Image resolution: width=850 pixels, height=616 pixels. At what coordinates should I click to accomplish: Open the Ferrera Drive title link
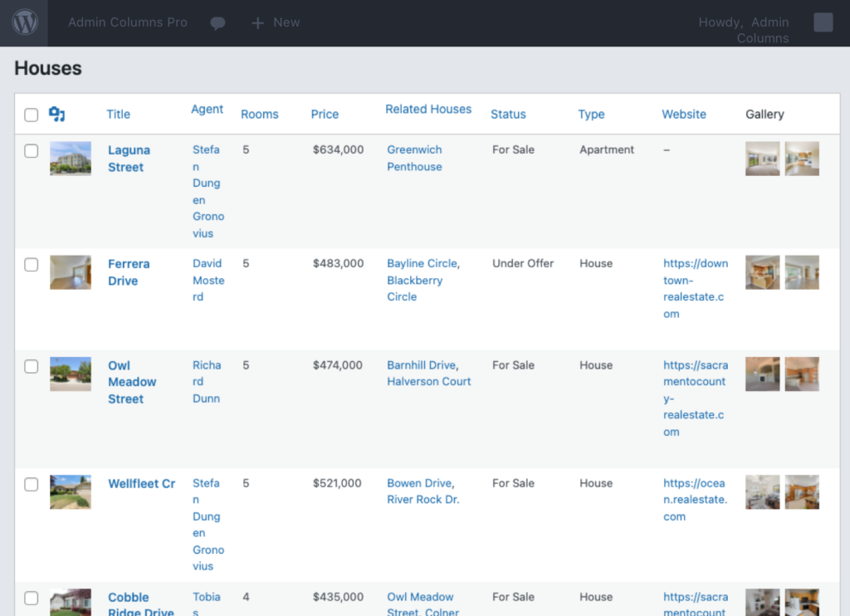click(129, 272)
